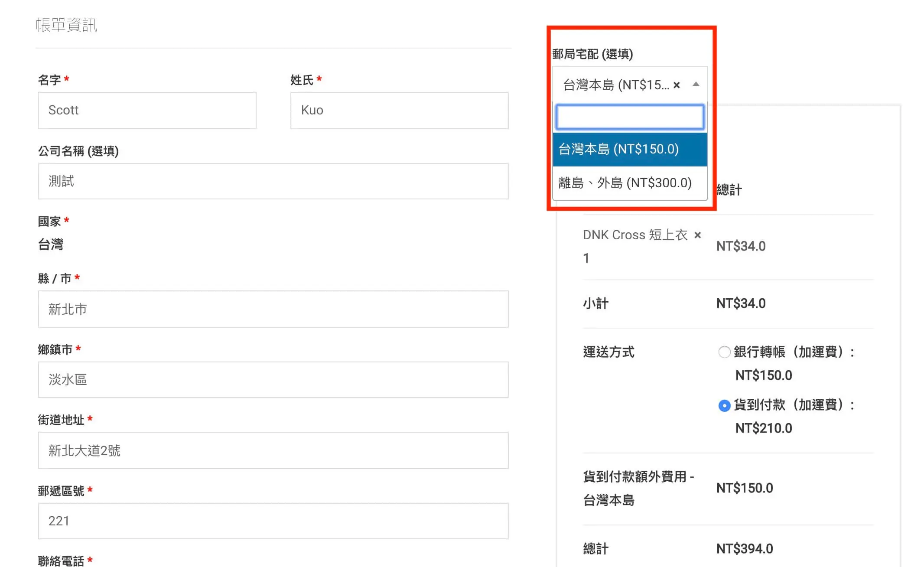Click the 聯絡電話 field label

(61, 561)
